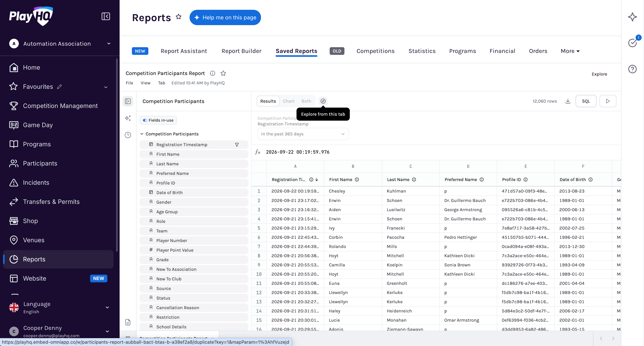
Task: Show Last Name column info
Action: coord(414,180)
